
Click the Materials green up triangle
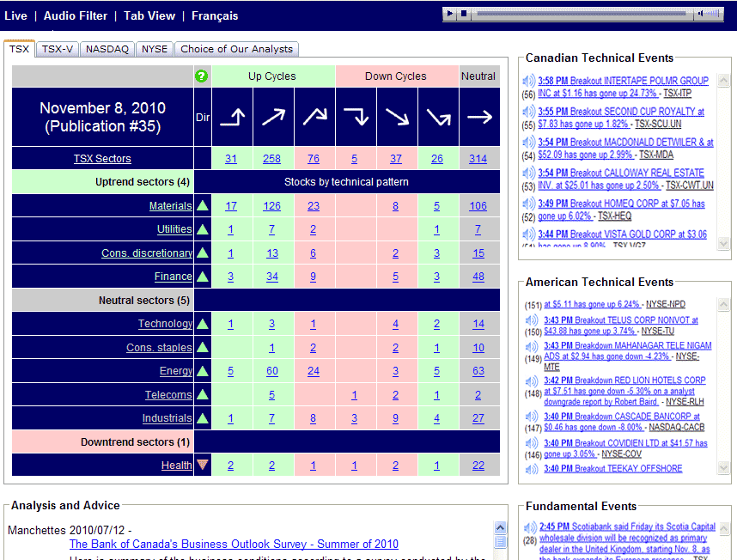[x=203, y=205]
